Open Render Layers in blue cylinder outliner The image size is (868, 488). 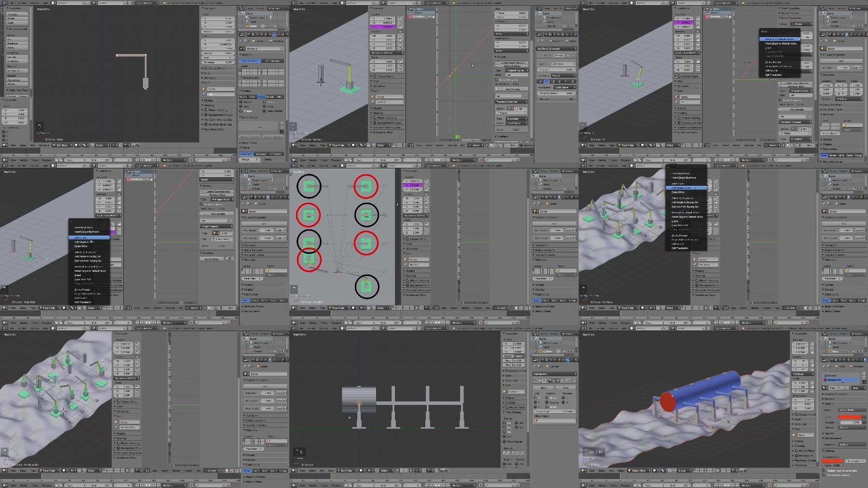point(839,343)
